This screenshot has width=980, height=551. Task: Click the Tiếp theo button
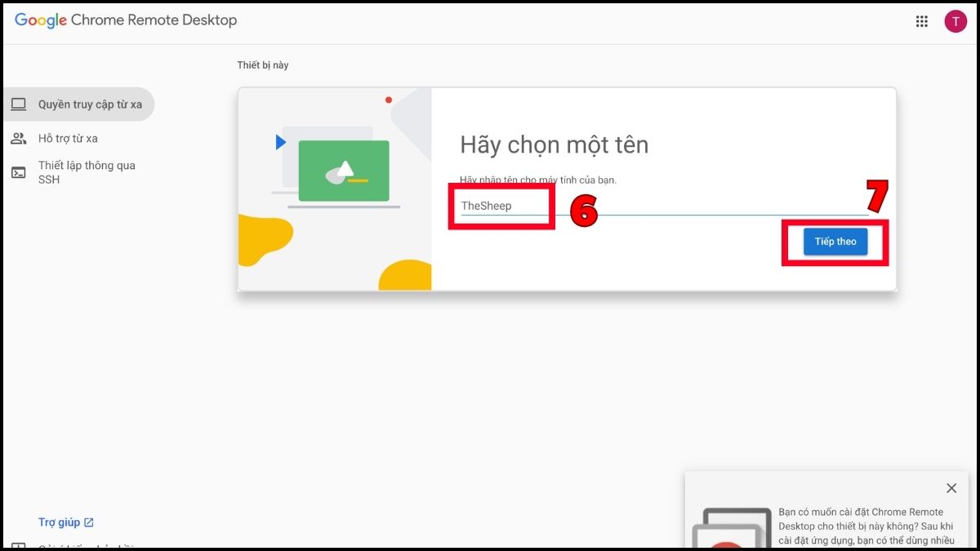click(x=835, y=242)
